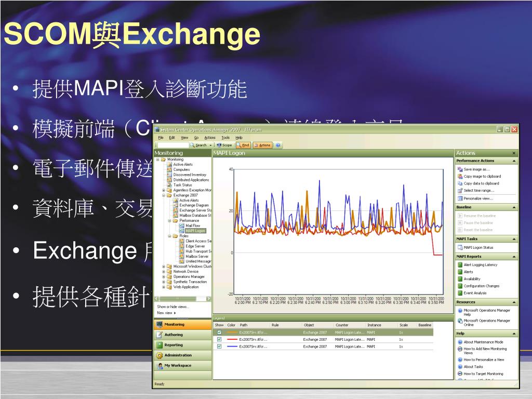This screenshot has width=532, height=399.
Task: Collapse the Exchange 2007 tree node
Action: tap(164, 195)
